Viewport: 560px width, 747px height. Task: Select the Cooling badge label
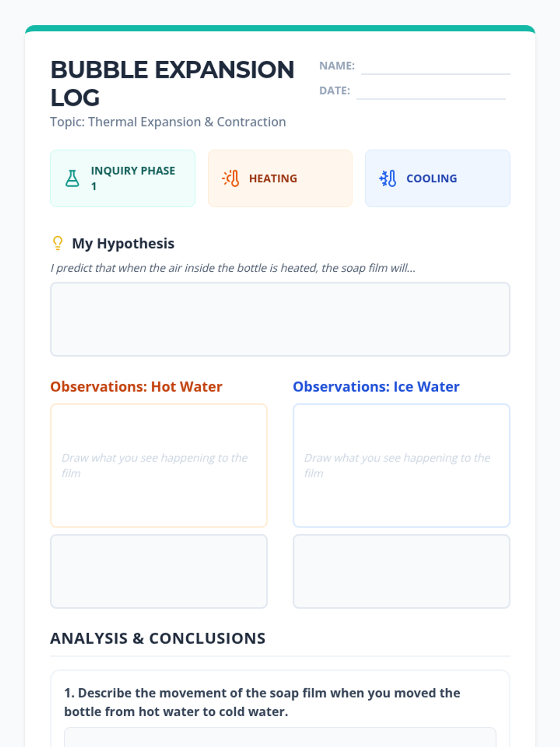pos(432,178)
